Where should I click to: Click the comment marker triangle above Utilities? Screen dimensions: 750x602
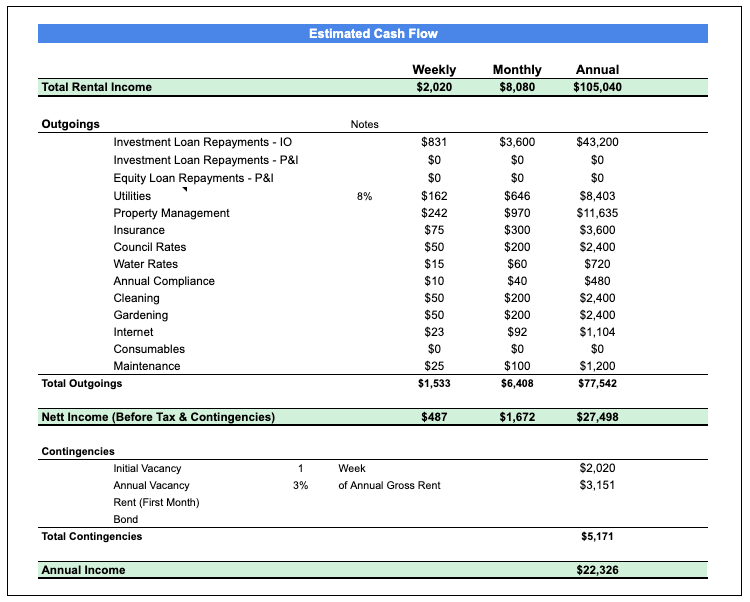pyautogui.click(x=185, y=189)
